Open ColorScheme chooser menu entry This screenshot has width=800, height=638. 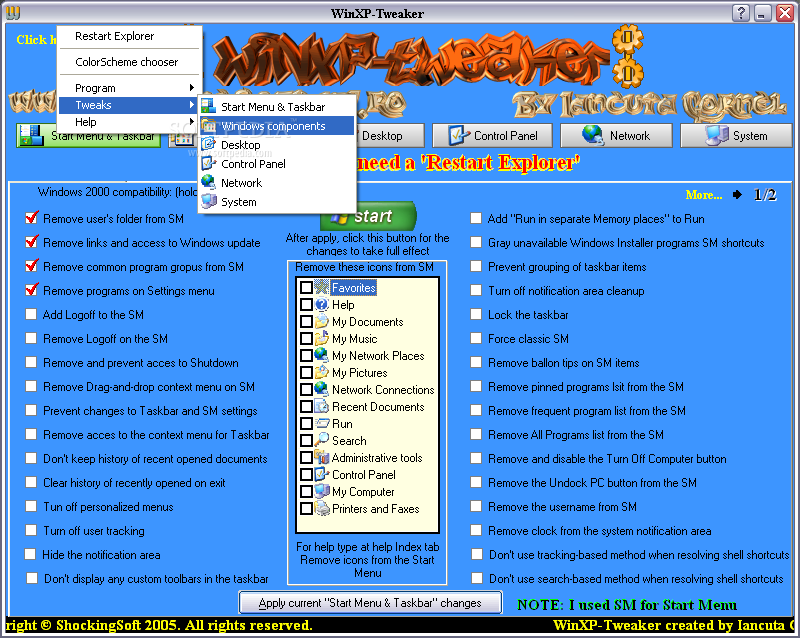pos(129,62)
